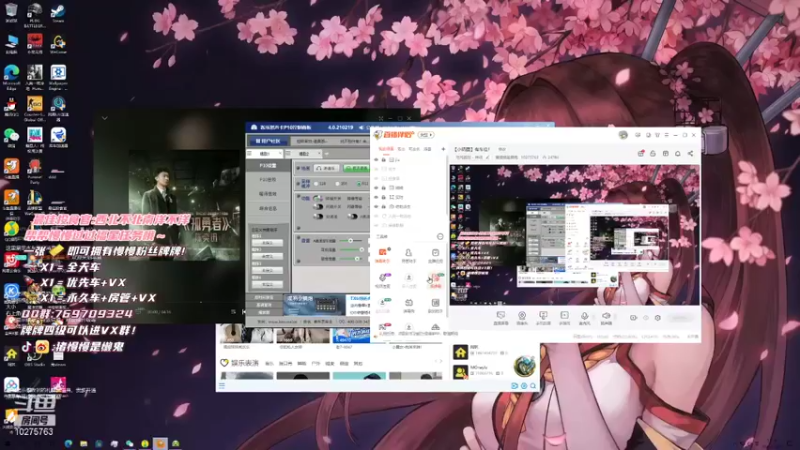Select the orange first scene tab in live companion
This screenshot has height=450, width=800.
386,149
